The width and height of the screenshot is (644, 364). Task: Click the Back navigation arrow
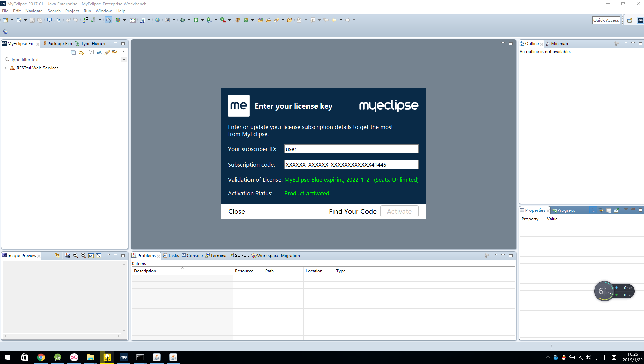click(334, 20)
